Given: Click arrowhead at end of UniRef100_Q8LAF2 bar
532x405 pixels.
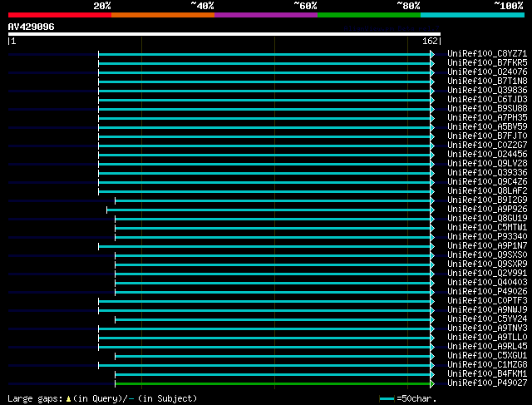Looking at the screenshot, I should coord(432,191).
